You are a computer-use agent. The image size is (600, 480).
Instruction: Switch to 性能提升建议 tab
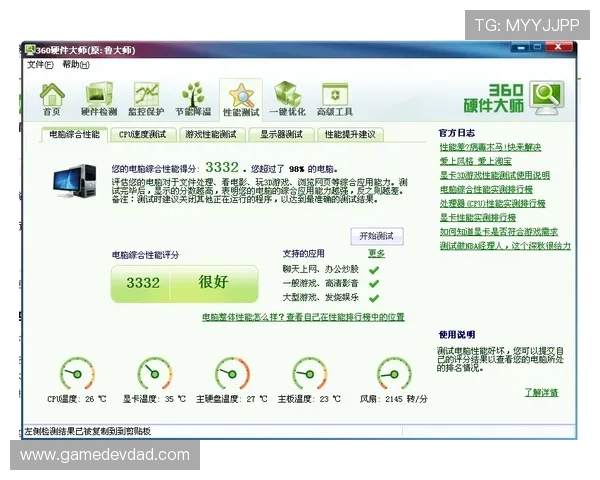click(350, 134)
